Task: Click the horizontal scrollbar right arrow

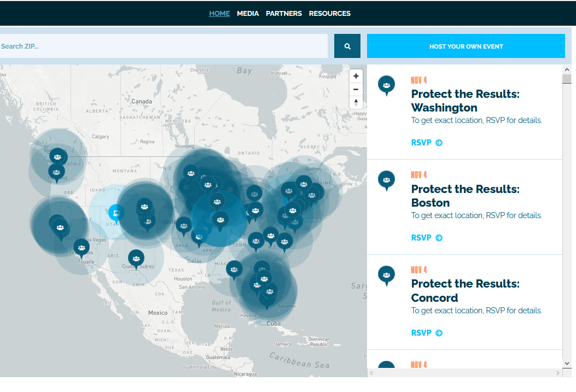Action: (557, 373)
